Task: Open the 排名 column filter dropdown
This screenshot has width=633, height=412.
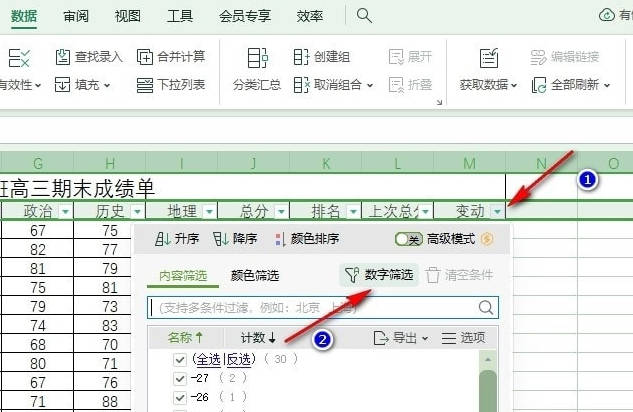Action: coord(353,211)
